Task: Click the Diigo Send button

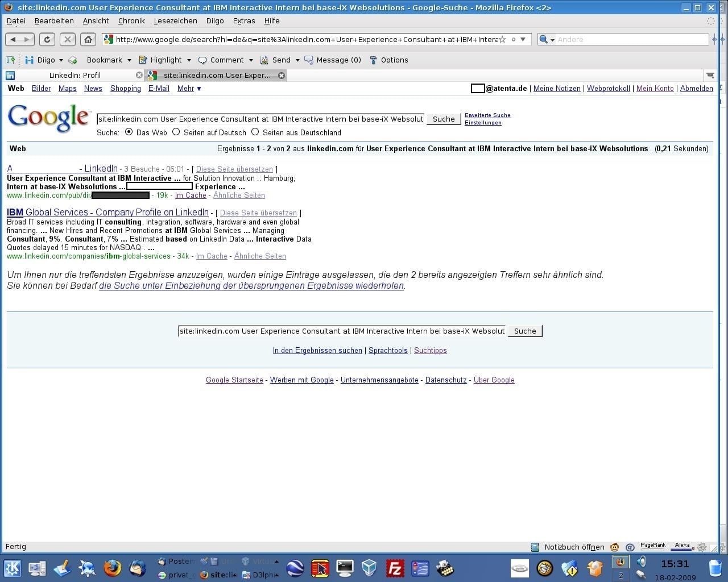Action: pyautogui.click(x=276, y=60)
